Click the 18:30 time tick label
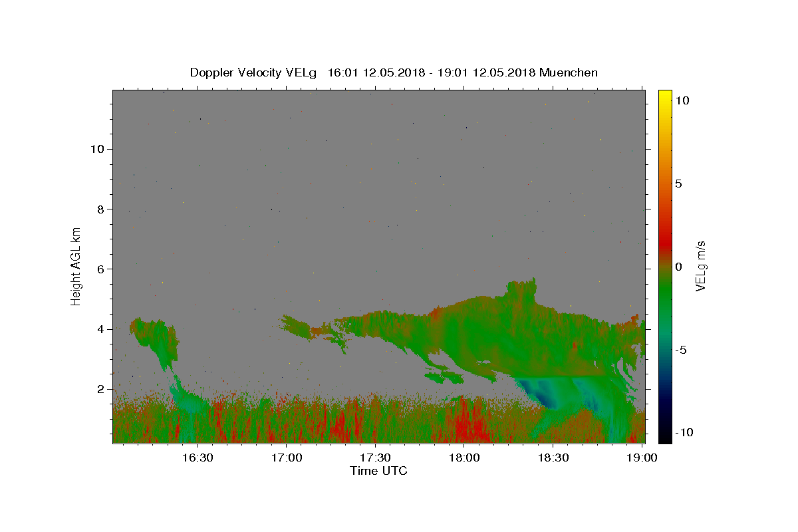Image resolution: width=798 pixels, height=532 pixels. pyautogui.click(x=553, y=458)
